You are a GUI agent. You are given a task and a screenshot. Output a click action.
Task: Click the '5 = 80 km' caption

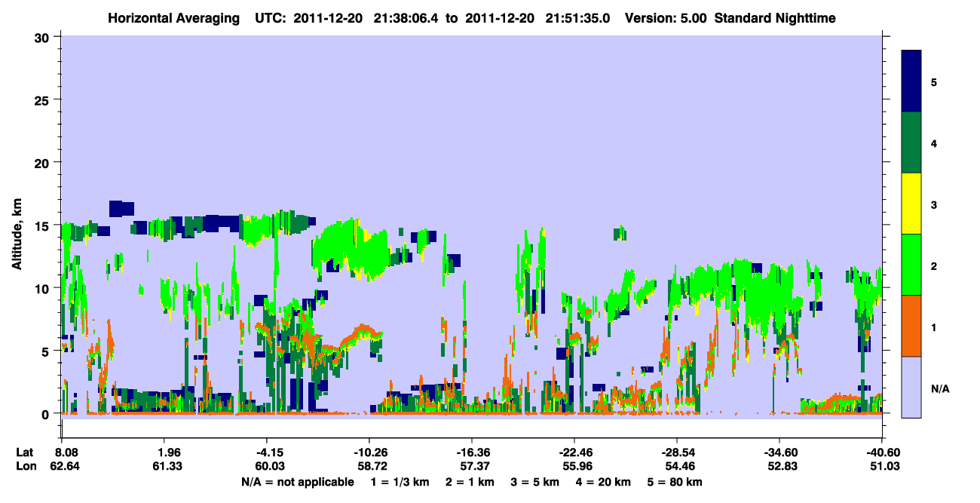tap(675, 482)
